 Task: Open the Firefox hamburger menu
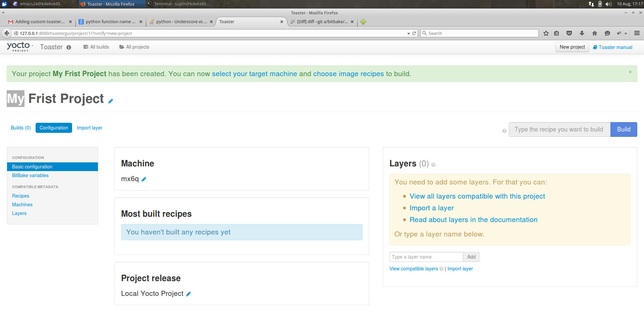pyautogui.click(x=637, y=33)
